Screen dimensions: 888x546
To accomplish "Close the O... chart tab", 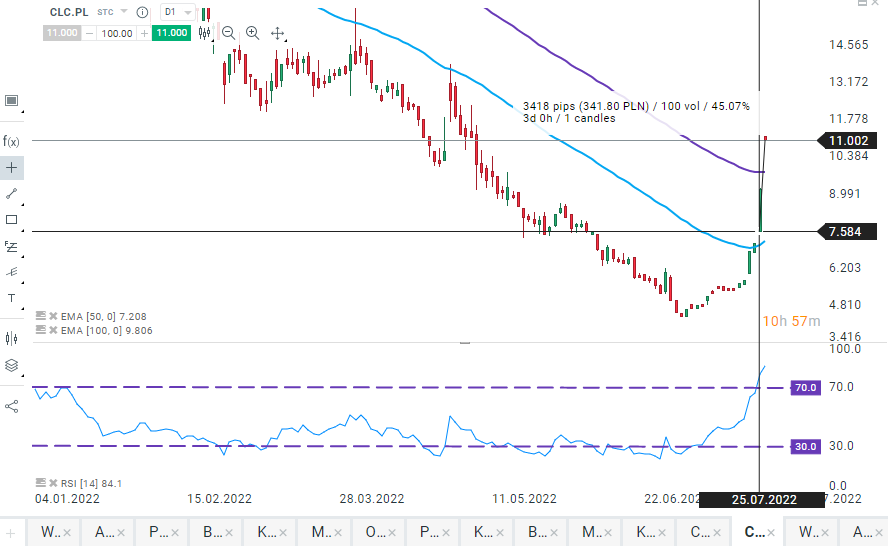I will tap(392, 533).
